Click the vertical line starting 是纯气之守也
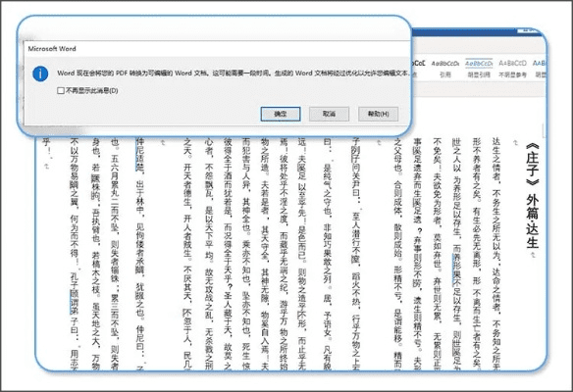The width and height of the screenshot is (573, 392). pos(327,266)
